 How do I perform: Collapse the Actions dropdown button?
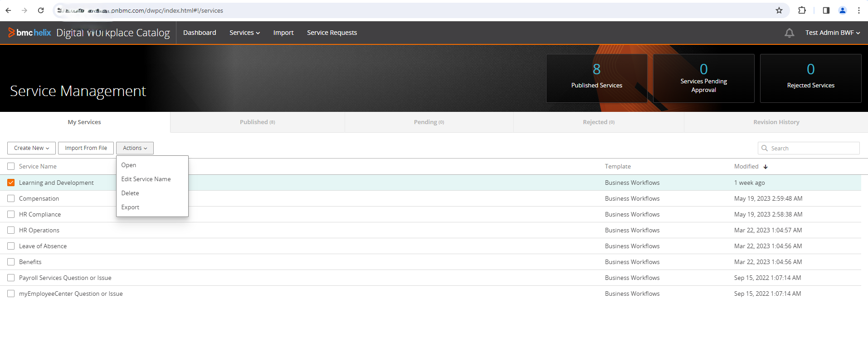pyautogui.click(x=135, y=148)
